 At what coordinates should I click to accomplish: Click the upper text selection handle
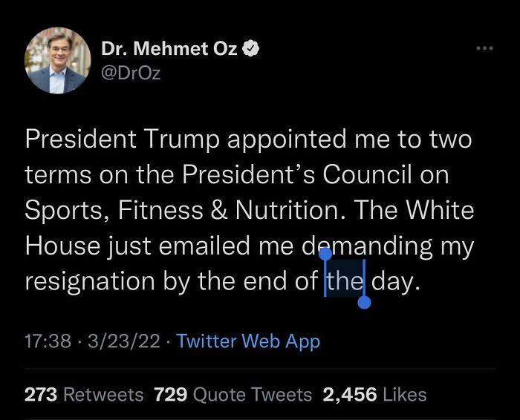point(325,255)
